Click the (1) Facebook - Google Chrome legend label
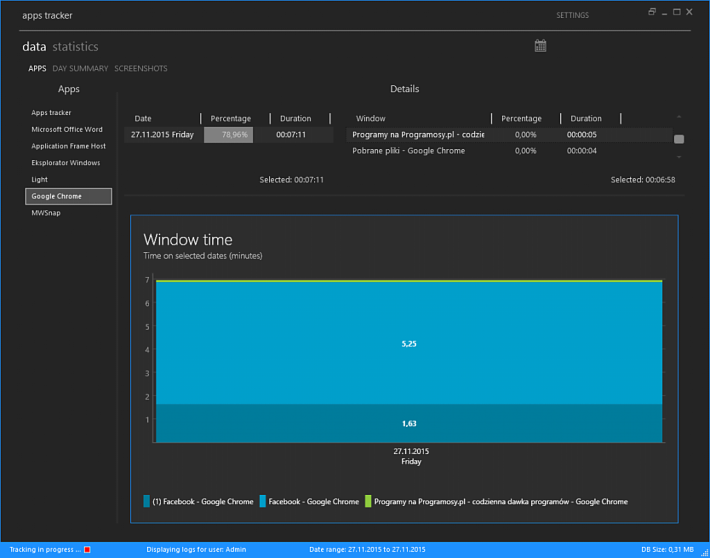This screenshot has height=558, width=710. click(203, 502)
